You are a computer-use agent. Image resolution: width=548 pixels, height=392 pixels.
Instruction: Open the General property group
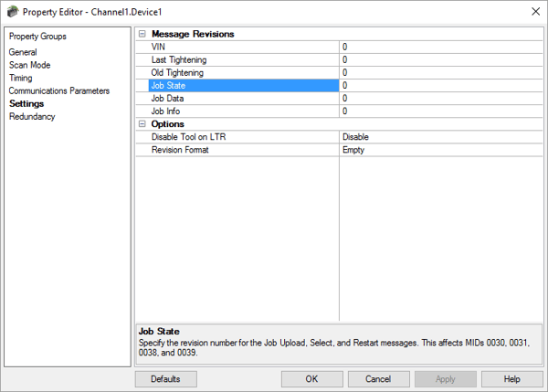click(23, 52)
